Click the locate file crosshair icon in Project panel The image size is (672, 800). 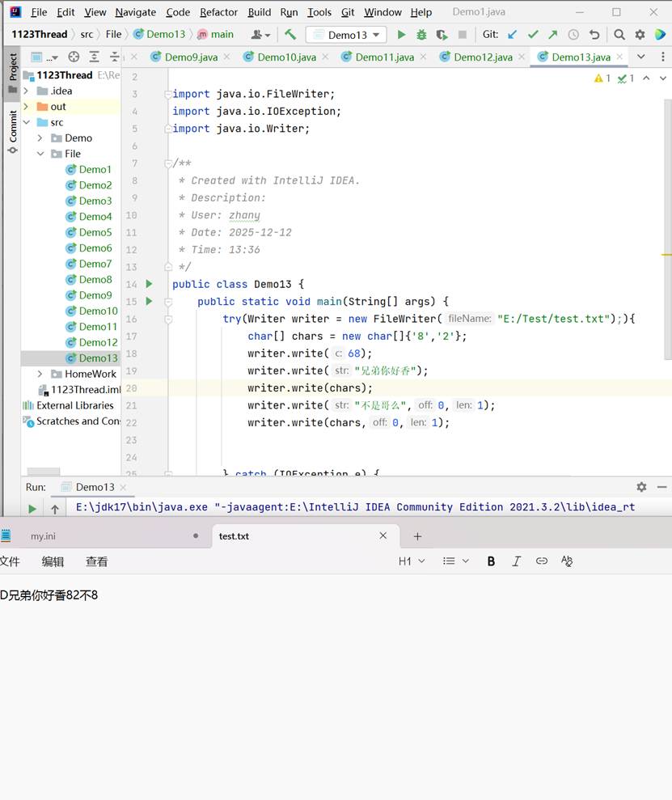(x=74, y=57)
